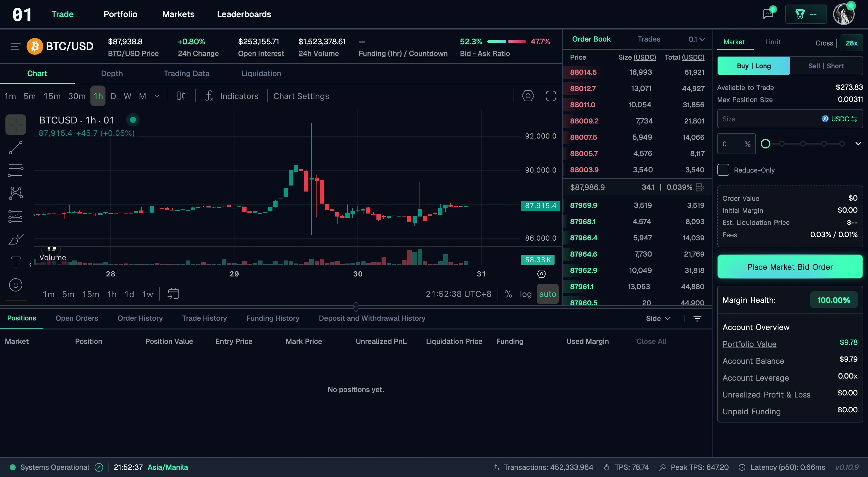Select the trend line drawing tool
Image resolution: width=868 pixels, height=477 pixels.
(15, 148)
